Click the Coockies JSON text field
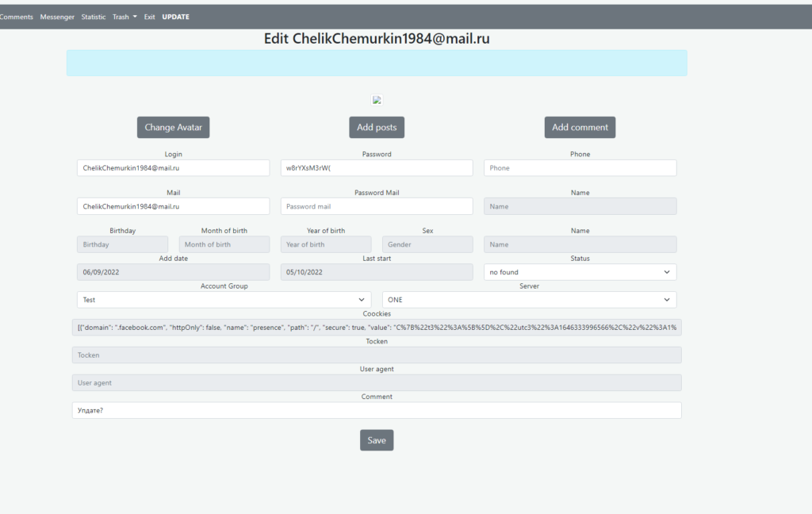 pos(377,328)
